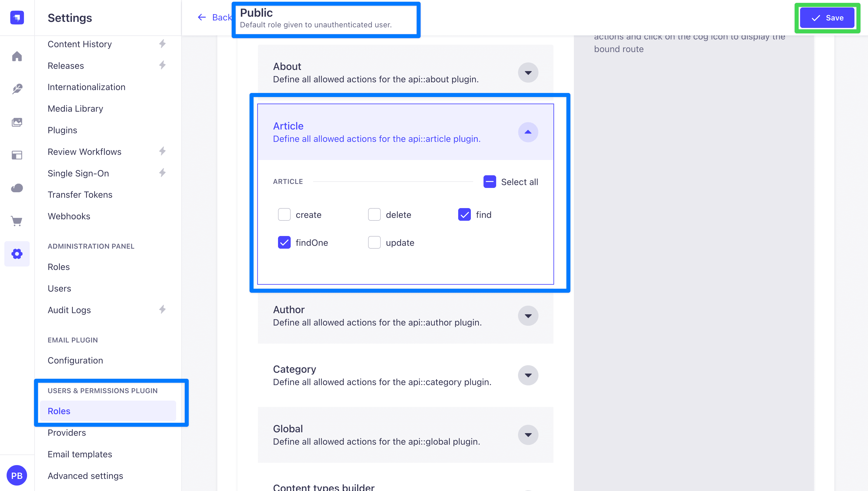Expand the About permissions section
The width and height of the screenshot is (868, 491).
pos(528,73)
